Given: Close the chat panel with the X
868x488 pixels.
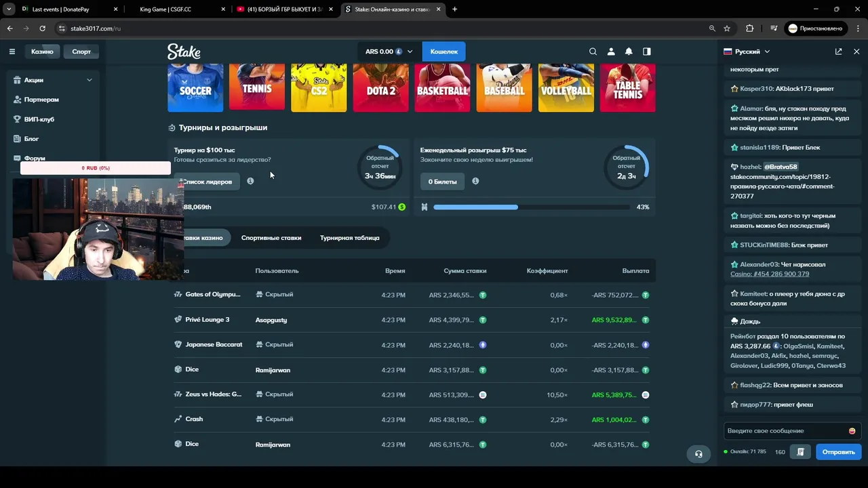Looking at the screenshot, I should pyautogui.click(x=856, y=52).
